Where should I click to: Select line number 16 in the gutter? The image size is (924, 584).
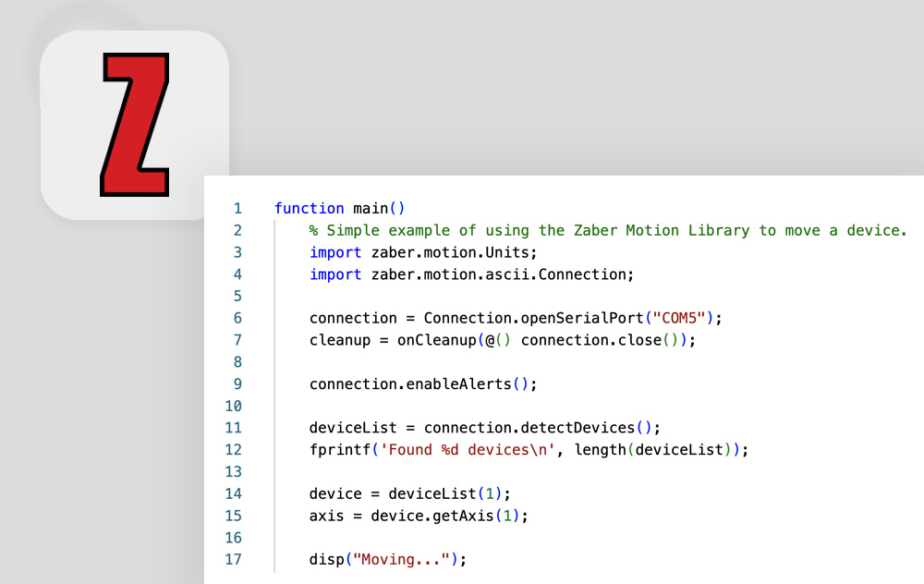click(234, 538)
